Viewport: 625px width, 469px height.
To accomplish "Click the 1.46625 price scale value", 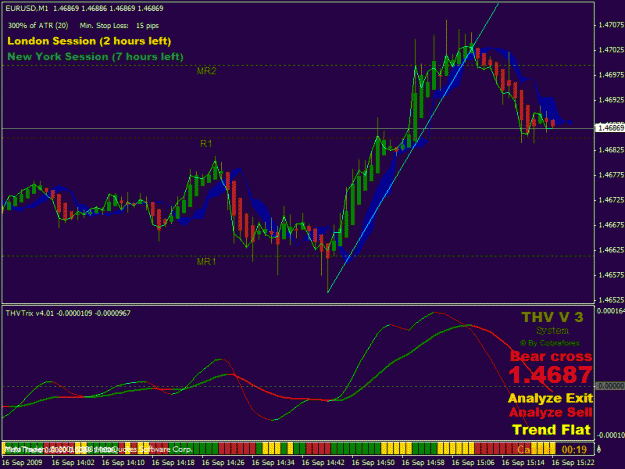I will [611, 250].
